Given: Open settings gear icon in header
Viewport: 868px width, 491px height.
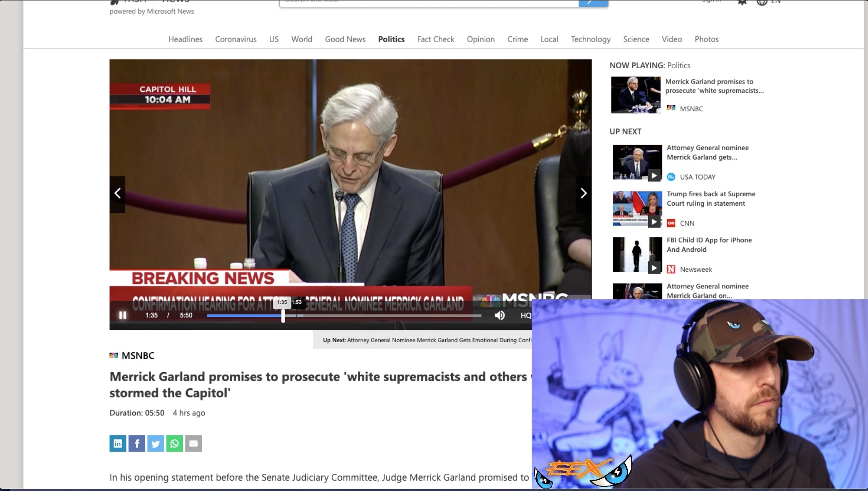Looking at the screenshot, I should pyautogui.click(x=742, y=2).
